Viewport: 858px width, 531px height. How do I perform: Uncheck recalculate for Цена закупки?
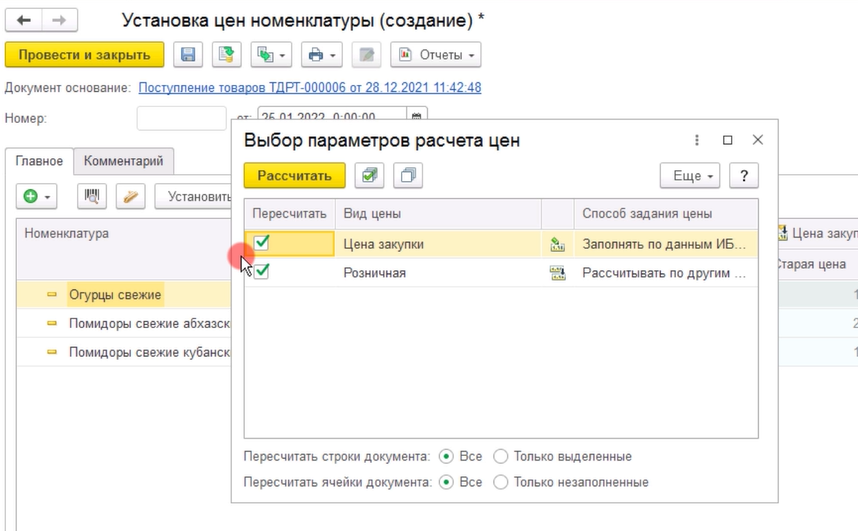point(261,243)
